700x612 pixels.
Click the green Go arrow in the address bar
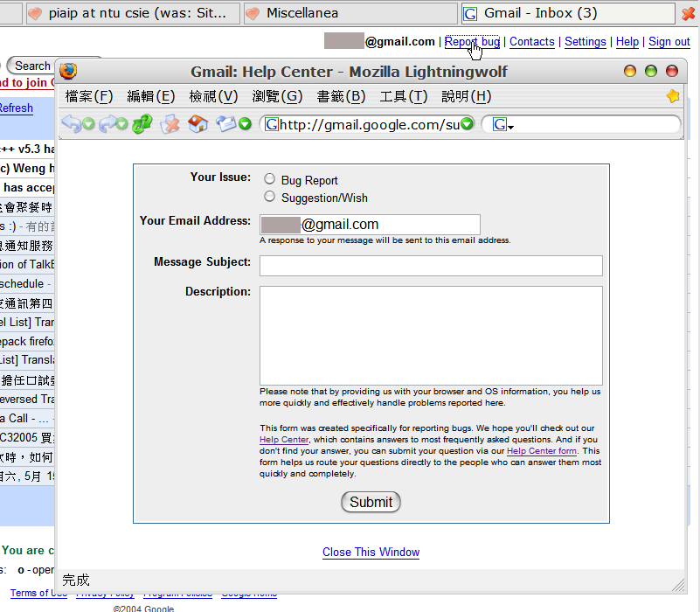click(467, 124)
